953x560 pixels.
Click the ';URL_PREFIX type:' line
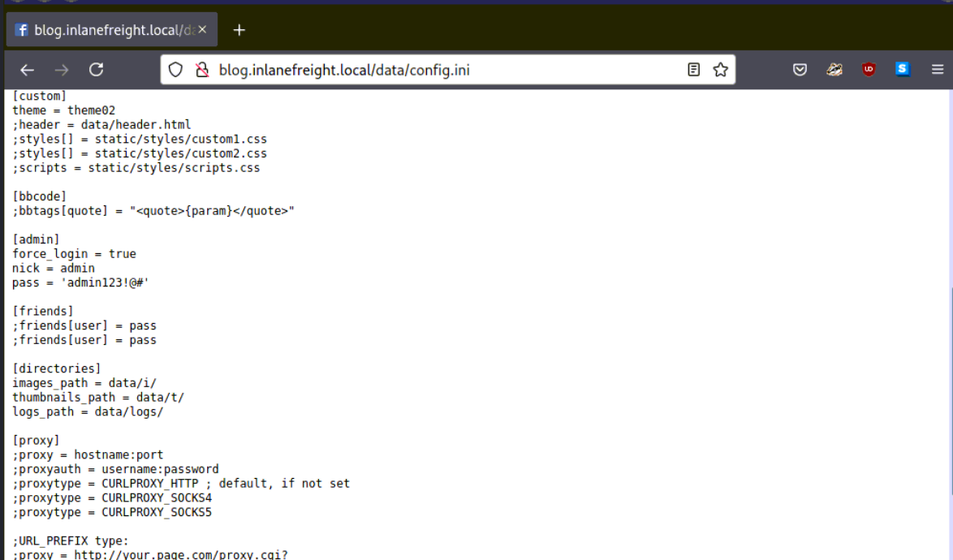pos(71,541)
